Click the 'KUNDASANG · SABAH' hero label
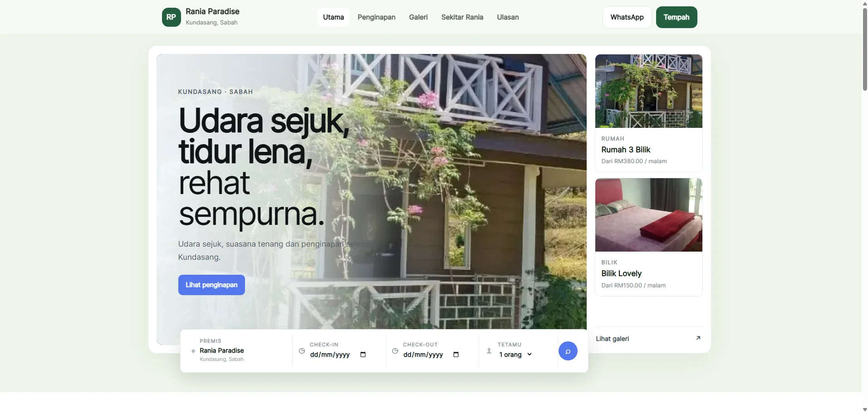The height and width of the screenshot is (413, 868). point(216,92)
